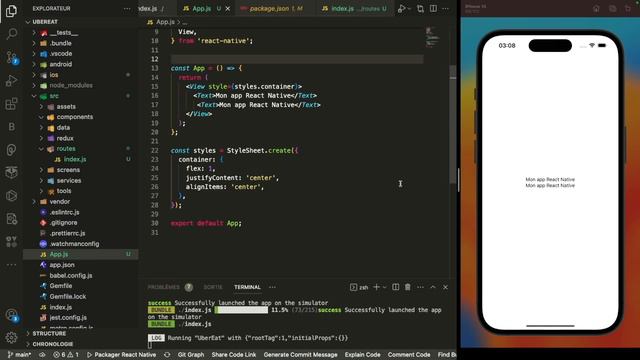The image size is (640, 360).
Task: Close the terminal panel
Action: [446, 287]
